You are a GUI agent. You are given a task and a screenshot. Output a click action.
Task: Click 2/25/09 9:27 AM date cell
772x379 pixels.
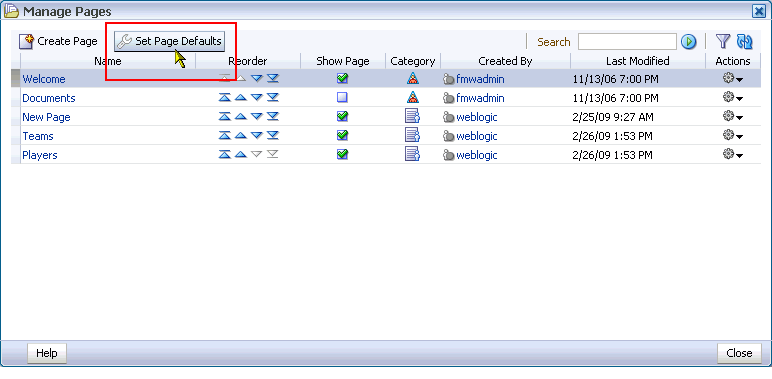(613, 117)
